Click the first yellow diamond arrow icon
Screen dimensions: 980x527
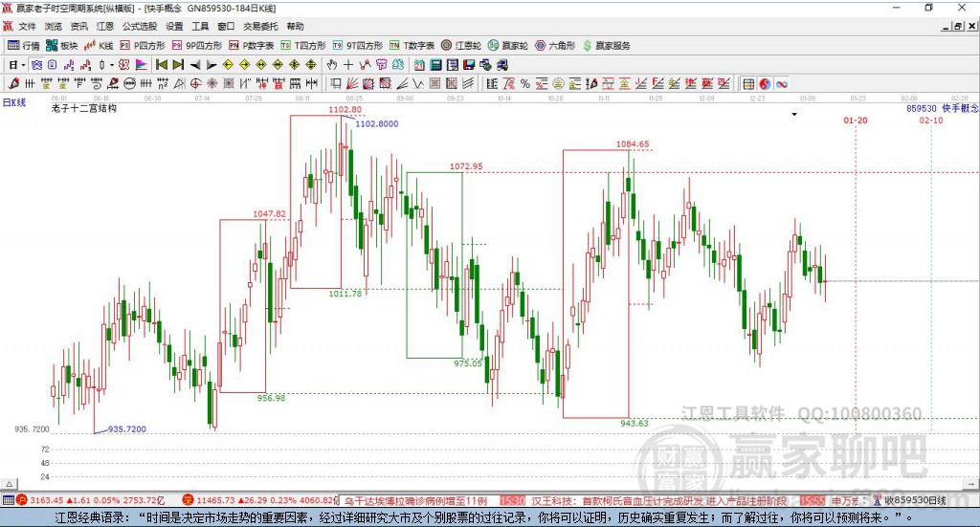(228, 65)
